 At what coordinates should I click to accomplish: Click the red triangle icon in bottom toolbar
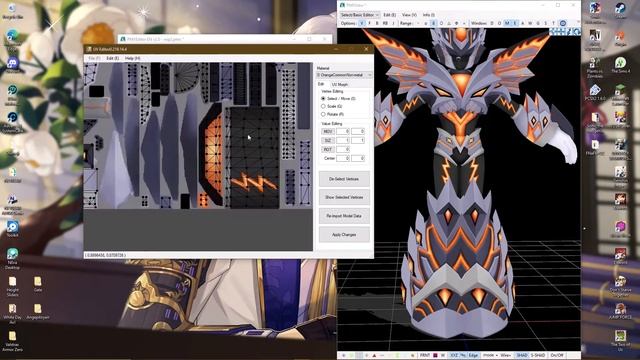pos(374,356)
